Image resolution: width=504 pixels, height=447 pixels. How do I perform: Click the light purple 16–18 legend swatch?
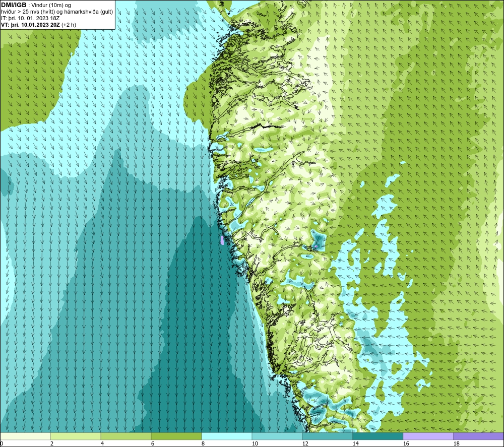(428, 436)
